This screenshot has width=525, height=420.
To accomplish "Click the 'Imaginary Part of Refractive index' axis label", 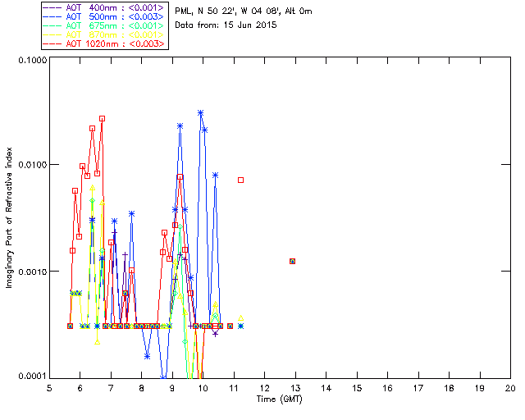I will pyautogui.click(x=9, y=217).
